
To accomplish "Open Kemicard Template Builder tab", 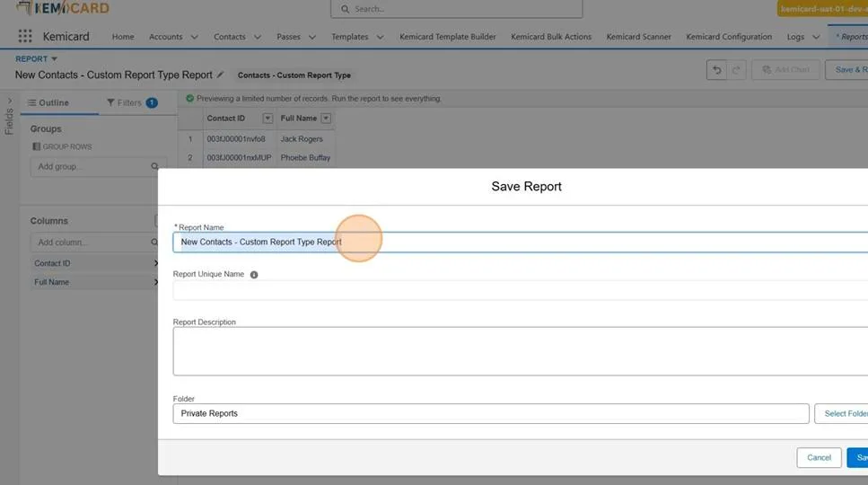I will (x=448, y=37).
